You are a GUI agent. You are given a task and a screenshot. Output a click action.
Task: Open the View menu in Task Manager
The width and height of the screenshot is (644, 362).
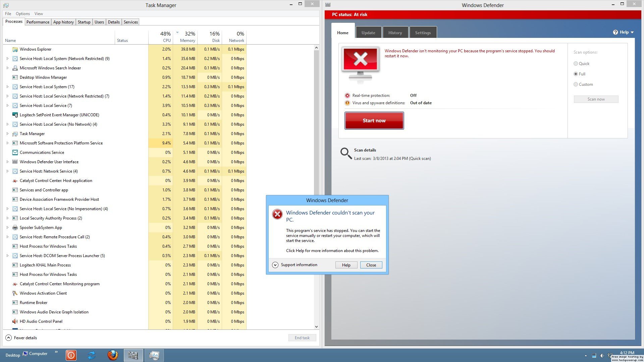pos(39,14)
